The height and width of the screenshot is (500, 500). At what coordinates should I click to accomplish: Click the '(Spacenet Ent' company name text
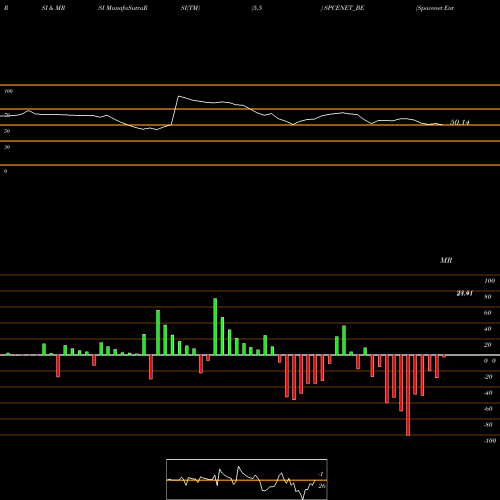click(435, 8)
